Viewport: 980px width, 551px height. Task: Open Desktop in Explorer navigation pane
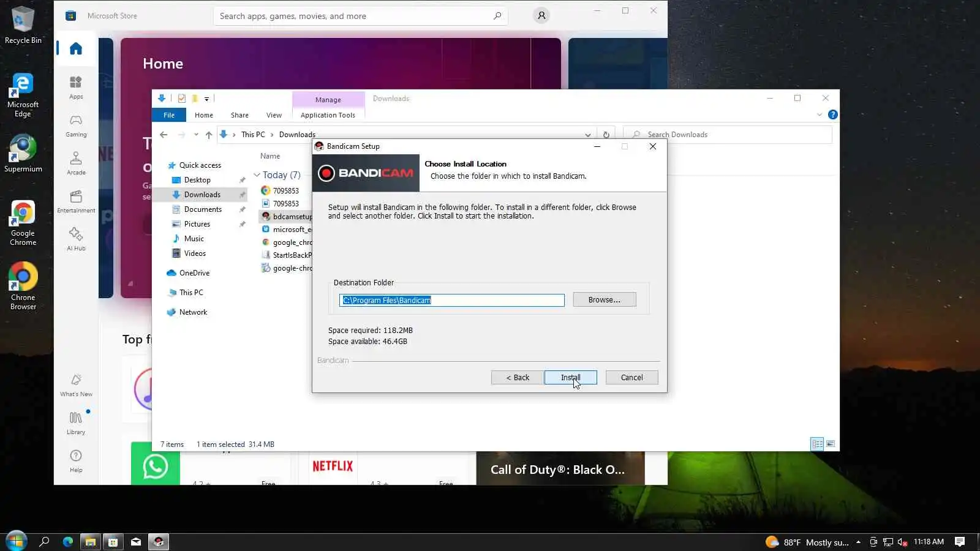click(x=197, y=180)
